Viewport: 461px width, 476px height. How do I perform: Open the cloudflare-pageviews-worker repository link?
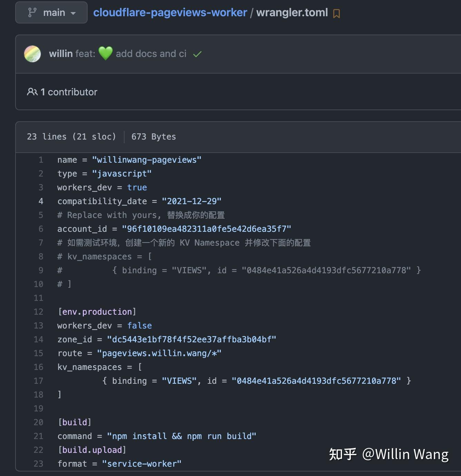[169, 12]
